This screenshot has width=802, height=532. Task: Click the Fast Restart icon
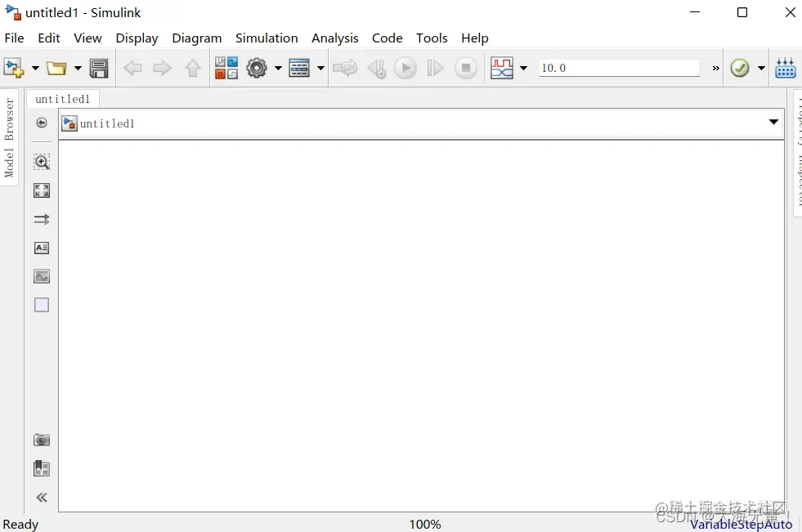pos(345,68)
